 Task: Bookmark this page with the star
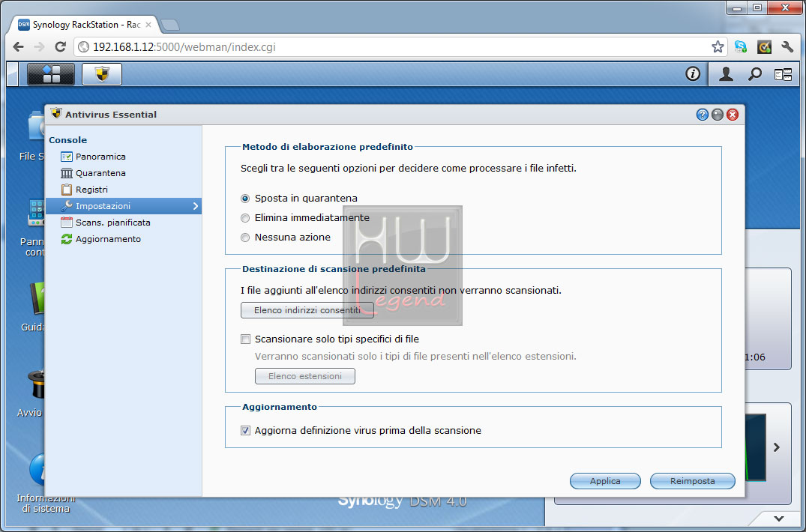tap(718, 47)
